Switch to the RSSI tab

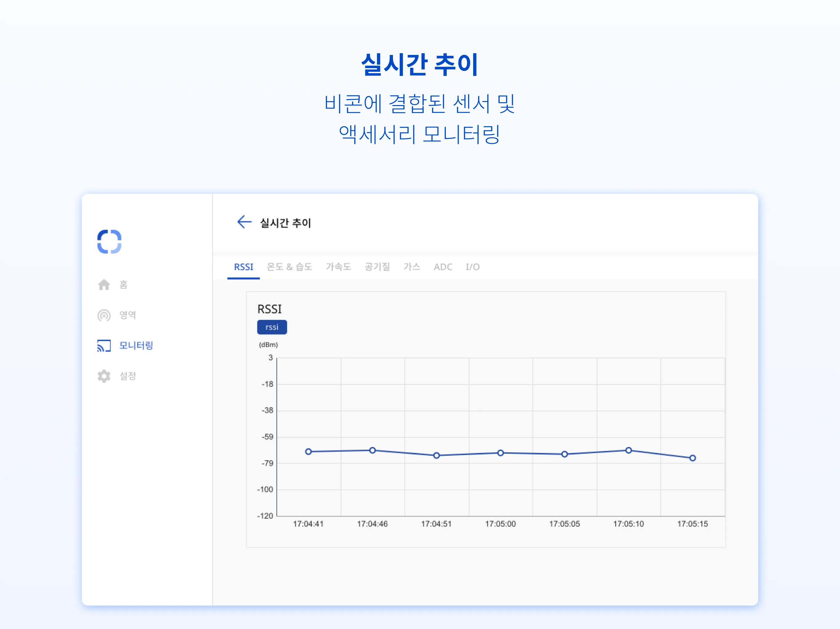244,267
